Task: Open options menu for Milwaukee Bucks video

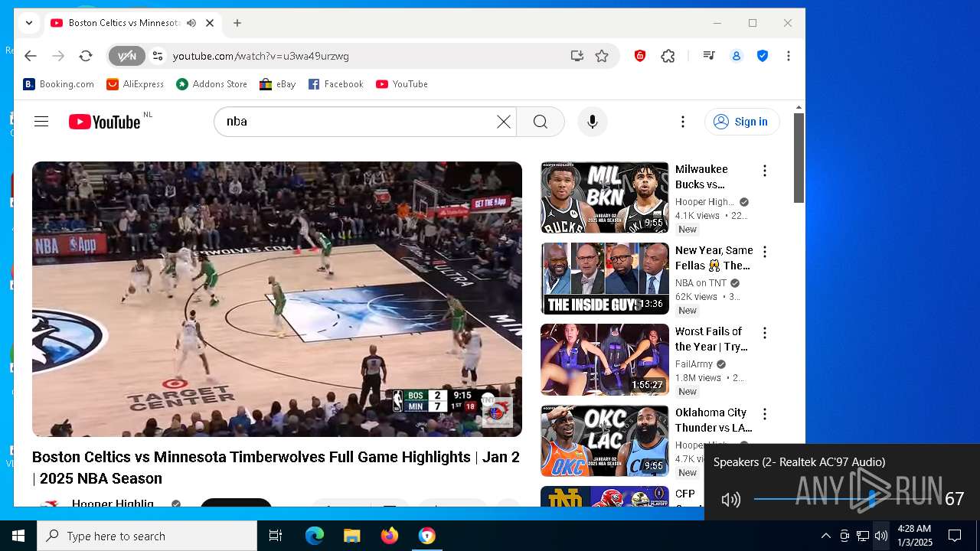Action: (764, 171)
